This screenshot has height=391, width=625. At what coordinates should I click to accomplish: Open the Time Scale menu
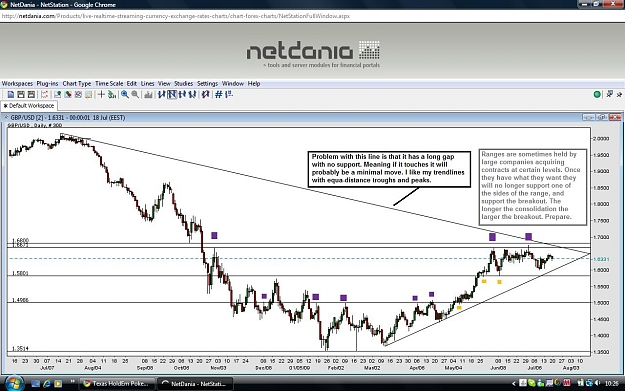(x=109, y=84)
